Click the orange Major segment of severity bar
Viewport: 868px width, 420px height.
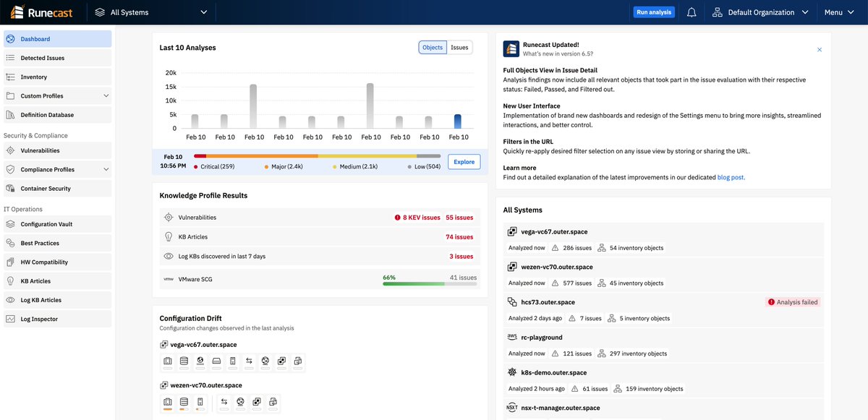click(262, 156)
